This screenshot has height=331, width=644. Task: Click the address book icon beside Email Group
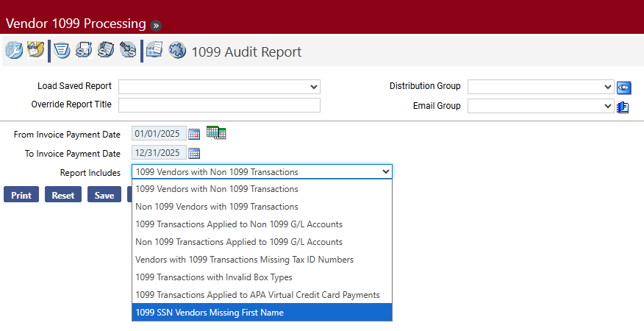coord(623,107)
